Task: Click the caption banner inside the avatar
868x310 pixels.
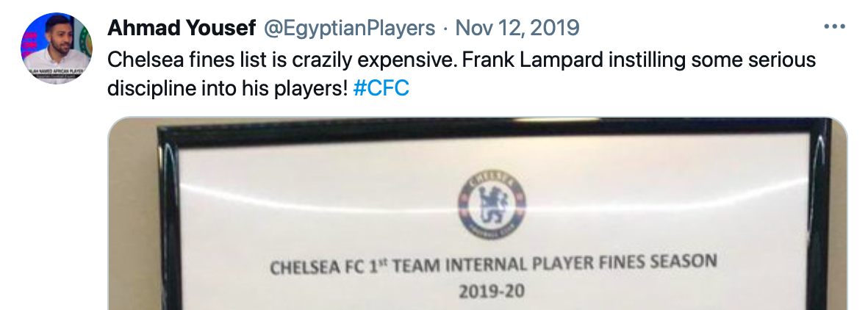Action: (53, 72)
